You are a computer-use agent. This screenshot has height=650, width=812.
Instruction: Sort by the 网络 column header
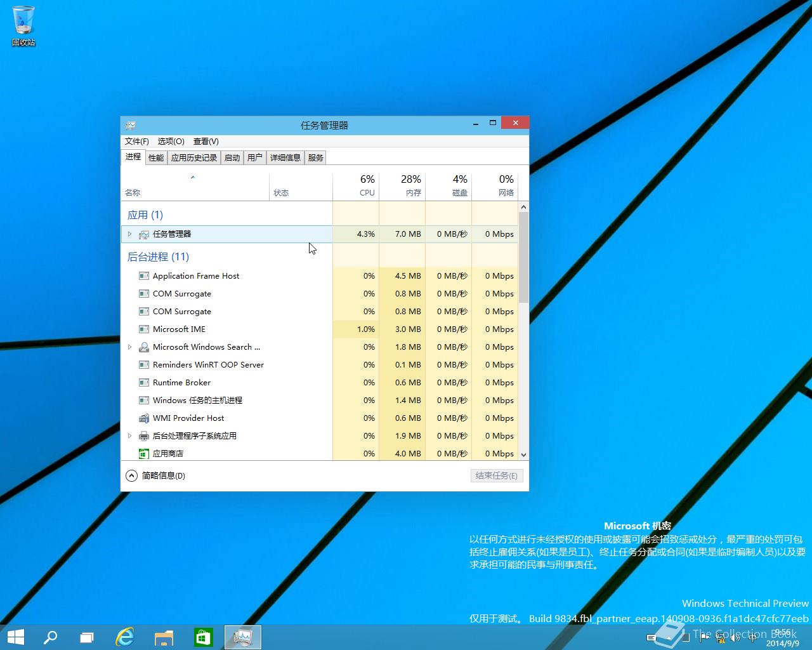point(495,186)
